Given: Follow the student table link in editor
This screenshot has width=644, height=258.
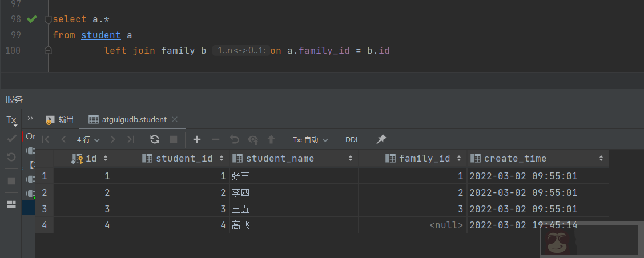Looking at the screenshot, I should (x=101, y=35).
